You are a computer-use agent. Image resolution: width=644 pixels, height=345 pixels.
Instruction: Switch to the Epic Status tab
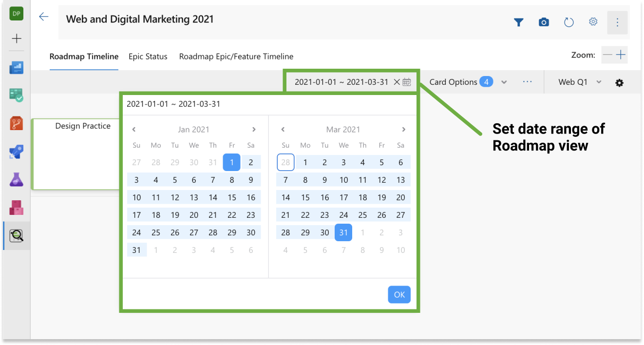(x=148, y=57)
